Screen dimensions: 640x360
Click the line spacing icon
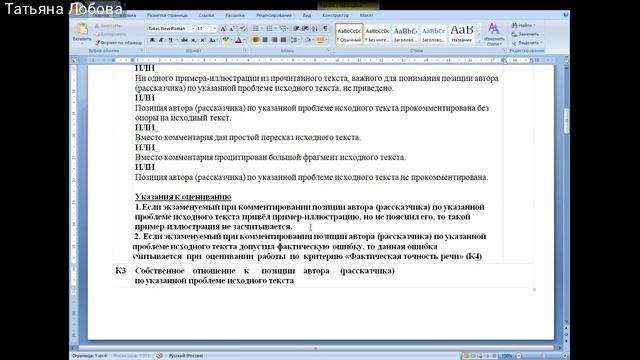[x=294, y=40]
